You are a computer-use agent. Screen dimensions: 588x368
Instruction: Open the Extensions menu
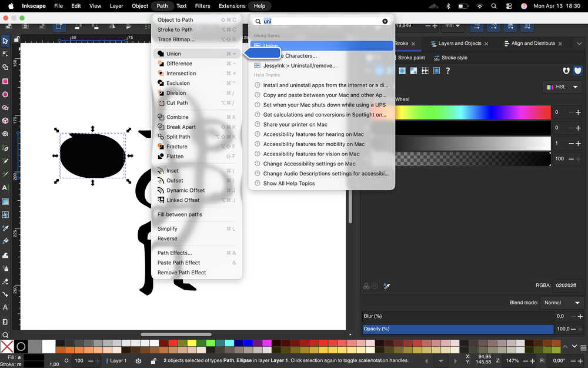(x=232, y=6)
